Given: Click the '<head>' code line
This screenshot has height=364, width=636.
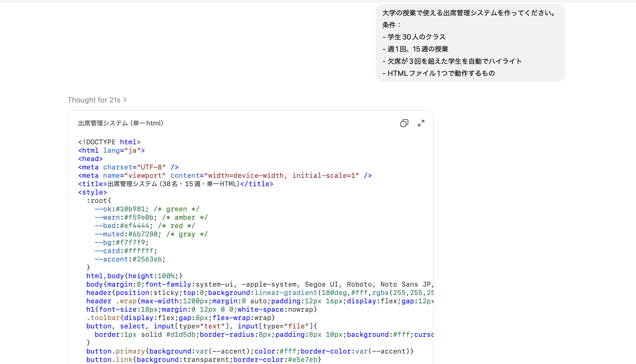Looking at the screenshot, I should click(x=90, y=159).
